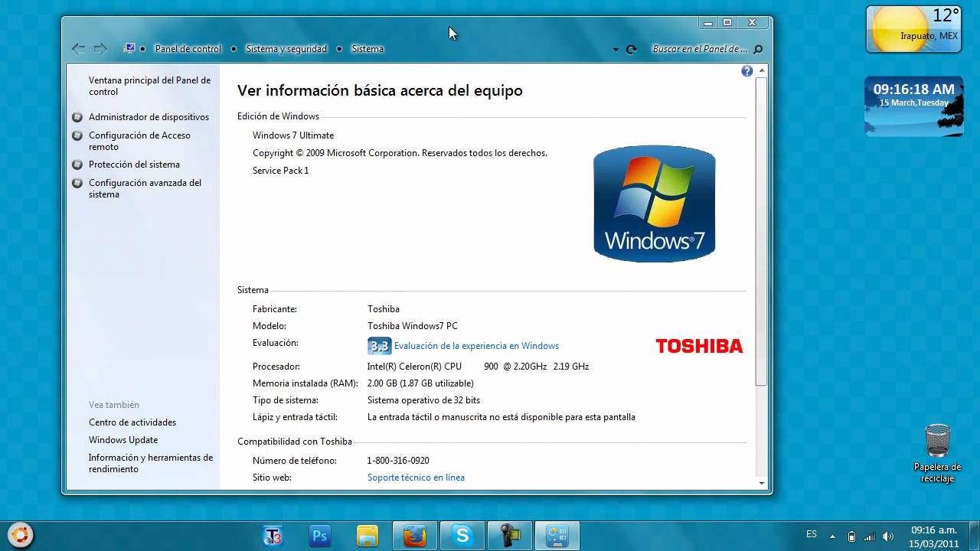
Task: Click shield icon beside Configuración avanzada del sistema
Action: pos(77,183)
